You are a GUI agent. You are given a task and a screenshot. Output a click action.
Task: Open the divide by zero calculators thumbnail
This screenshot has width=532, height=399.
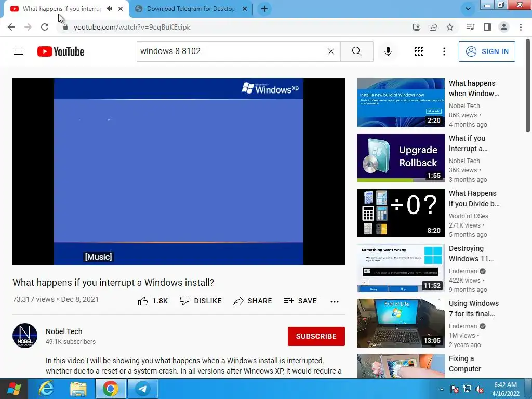(x=401, y=212)
